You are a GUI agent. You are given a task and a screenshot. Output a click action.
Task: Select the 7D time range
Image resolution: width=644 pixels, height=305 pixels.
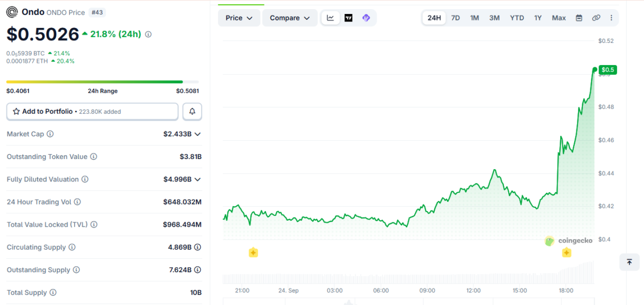[x=456, y=18]
